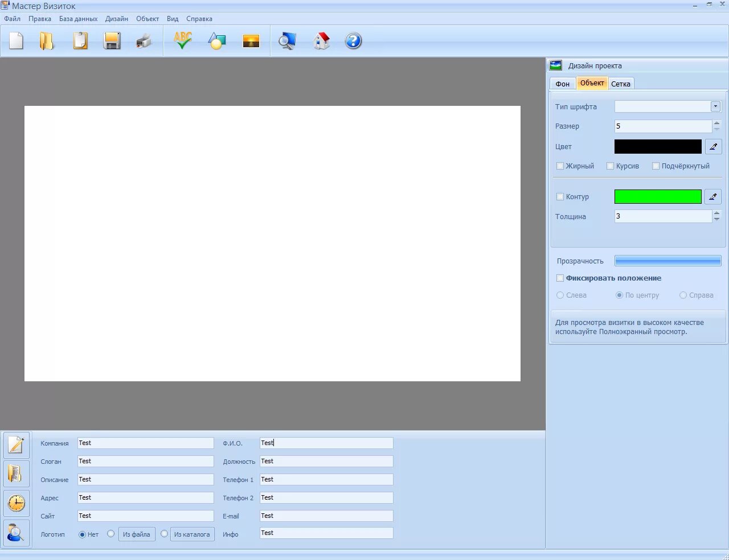Viewport: 729px width, 560px height.
Task: Open the Дизайн menu
Action: pos(117,19)
